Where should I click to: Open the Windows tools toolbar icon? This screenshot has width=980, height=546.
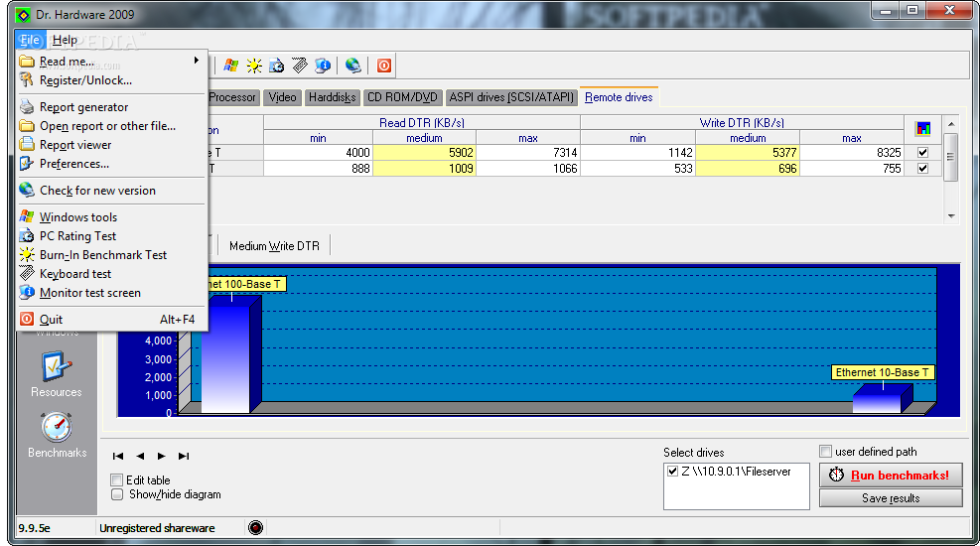230,65
